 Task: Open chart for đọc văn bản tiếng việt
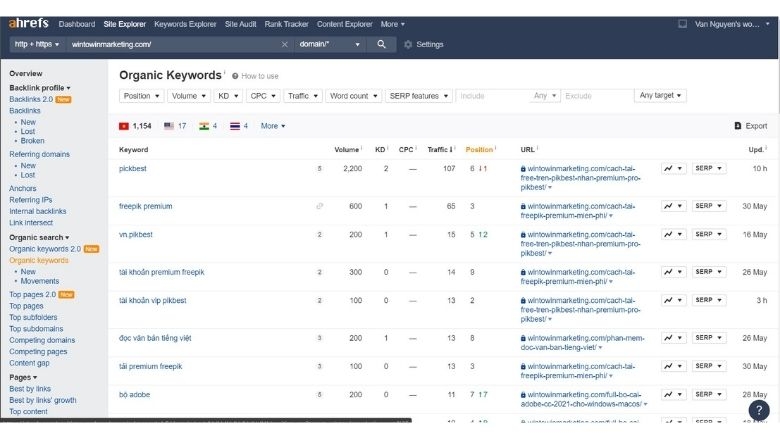[x=673, y=338]
